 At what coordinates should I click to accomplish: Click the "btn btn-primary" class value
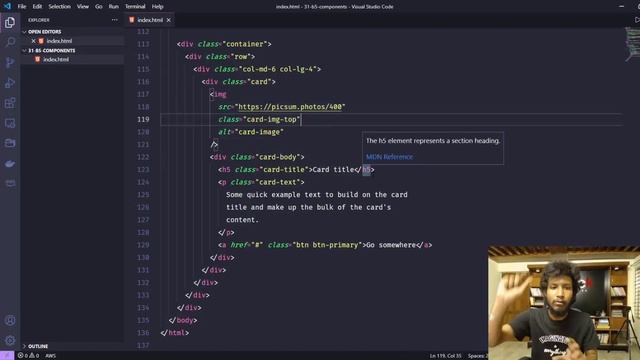coord(327,245)
